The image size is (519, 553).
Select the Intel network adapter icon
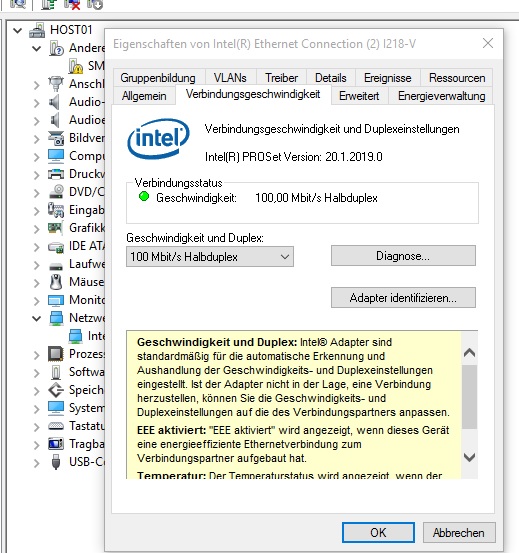coord(75,336)
